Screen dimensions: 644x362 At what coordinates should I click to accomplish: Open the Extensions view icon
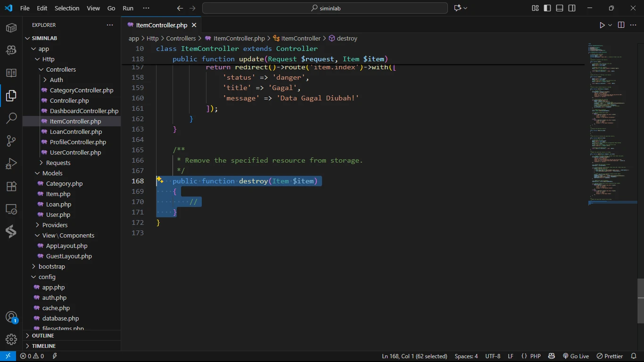point(11,186)
